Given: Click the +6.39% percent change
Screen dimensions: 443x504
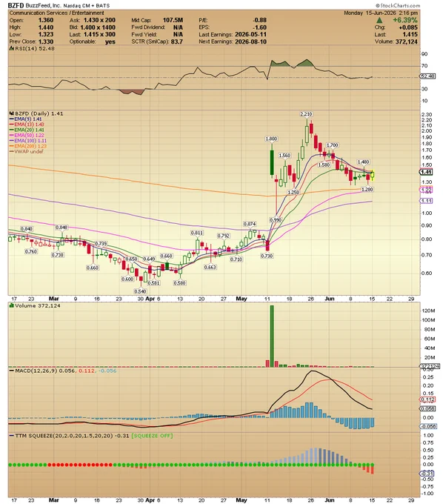Looking at the screenshot, I should pos(405,20).
